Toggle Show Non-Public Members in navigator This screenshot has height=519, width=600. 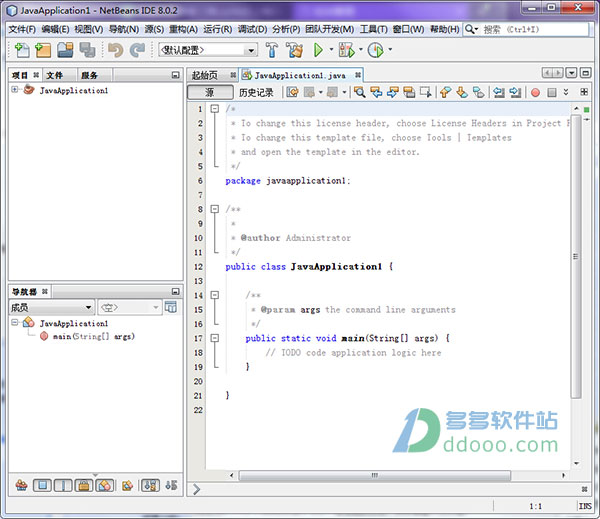click(x=84, y=485)
